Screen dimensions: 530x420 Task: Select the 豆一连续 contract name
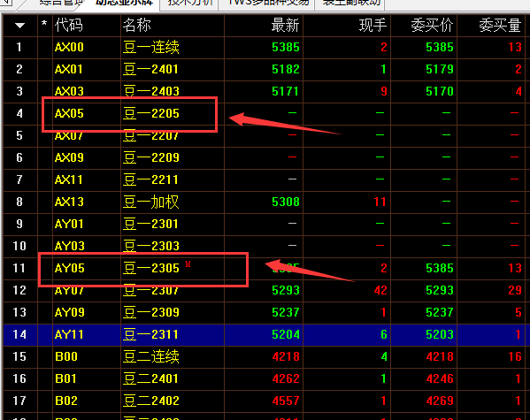tap(150, 47)
